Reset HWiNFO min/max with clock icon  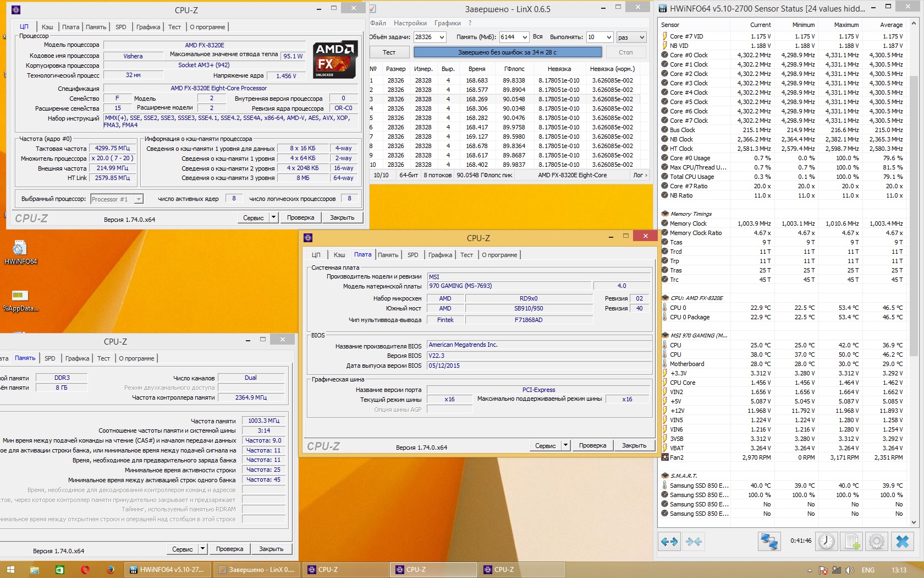[x=826, y=542]
